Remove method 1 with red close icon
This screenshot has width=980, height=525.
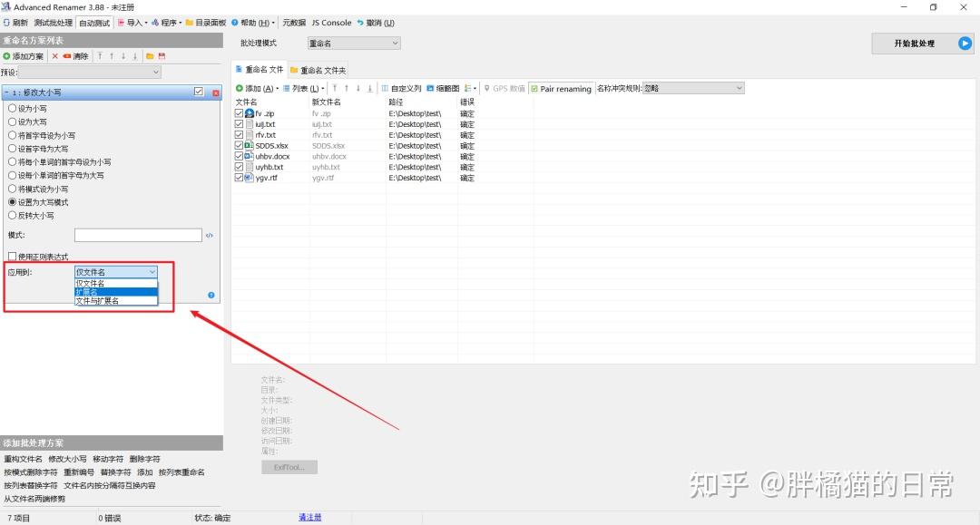click(x=216, y=92)
